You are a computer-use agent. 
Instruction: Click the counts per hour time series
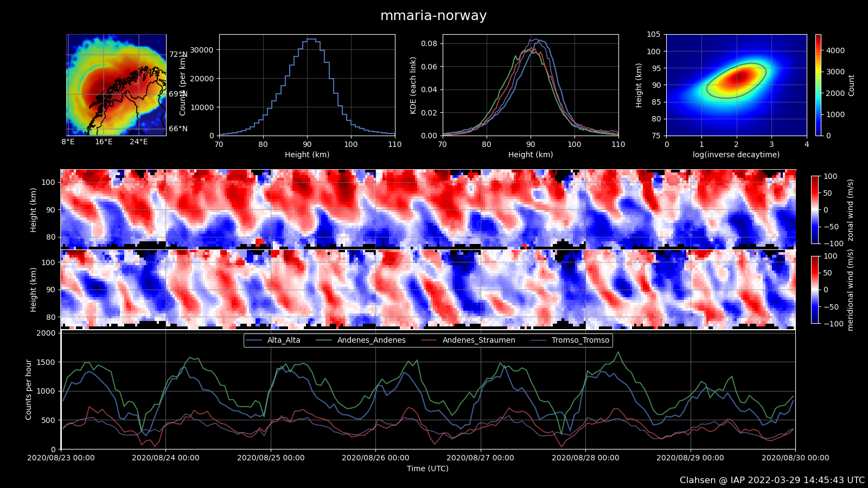[428, 389]
